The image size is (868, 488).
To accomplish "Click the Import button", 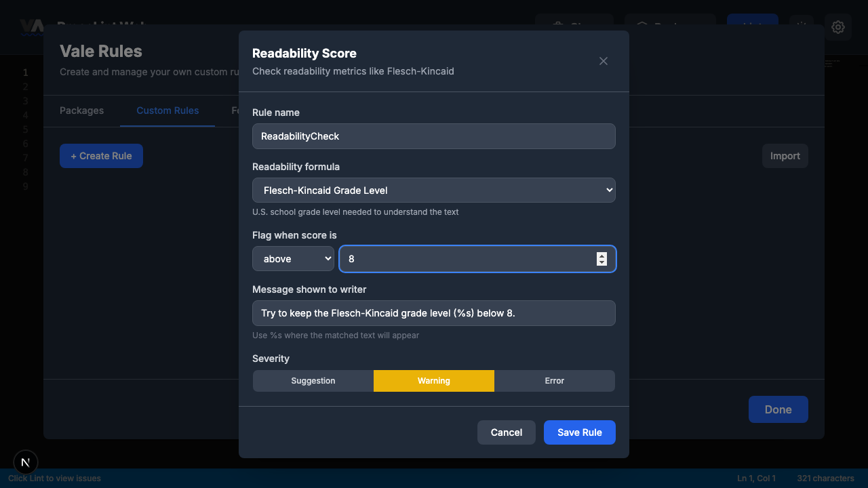I will pyautogui.click(x=785, y=155).
